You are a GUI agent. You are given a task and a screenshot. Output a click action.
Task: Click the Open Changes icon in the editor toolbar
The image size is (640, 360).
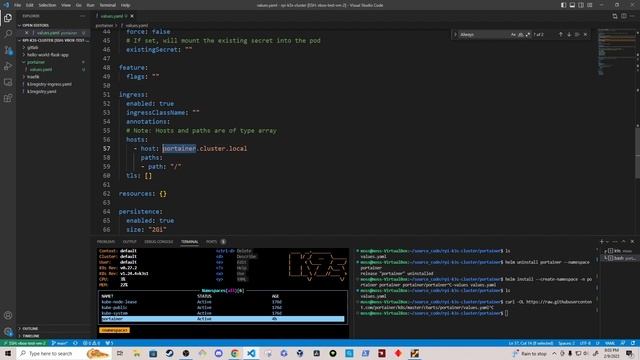click(x=615, y=16)
